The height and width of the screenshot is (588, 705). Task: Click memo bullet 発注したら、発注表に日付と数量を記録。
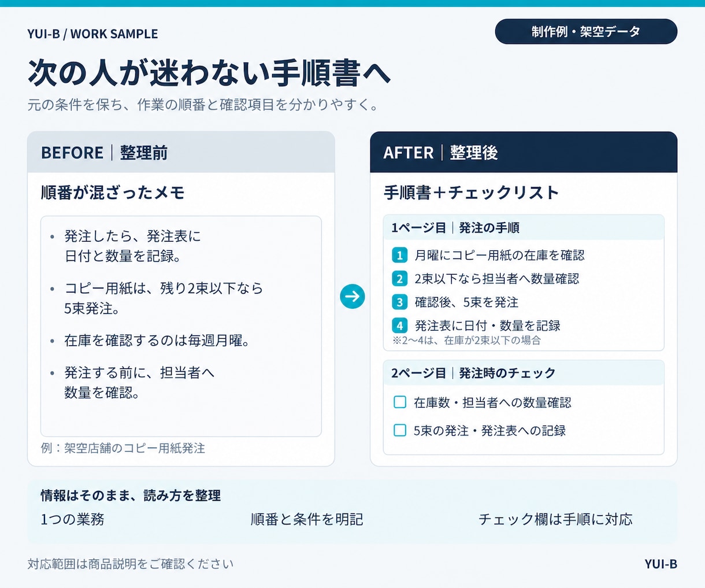point(132,246)
